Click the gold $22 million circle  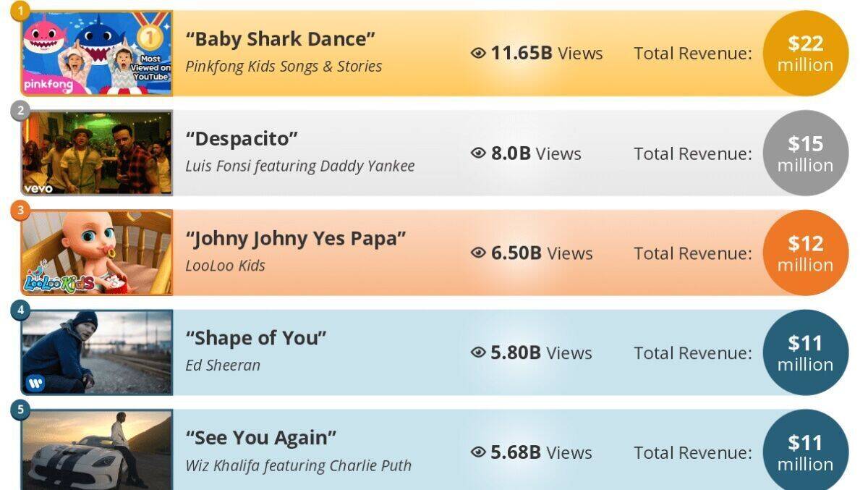click(x=806, y=53)
